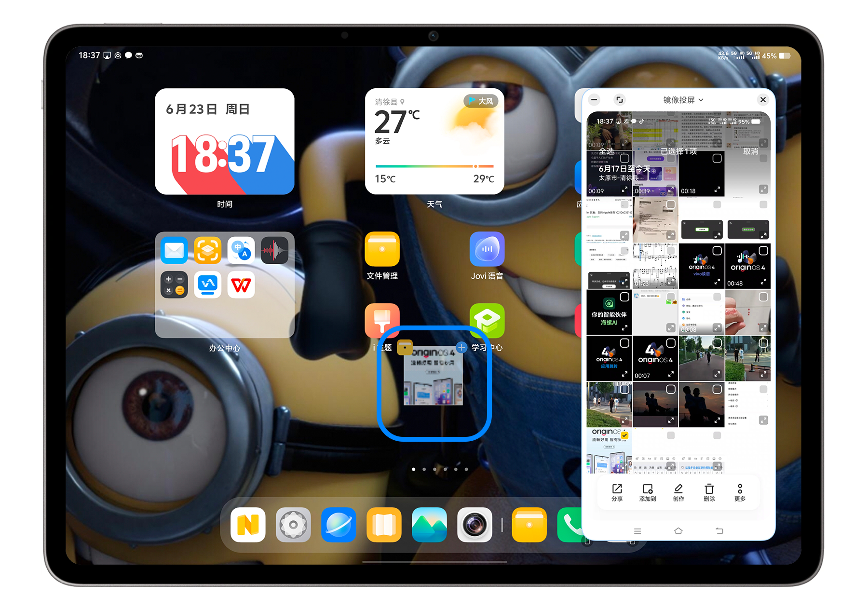Image resolution: width=868 pixels, height=610 pixels.
Task: Open the green 学习中心 app
Action: coord(487,321)
